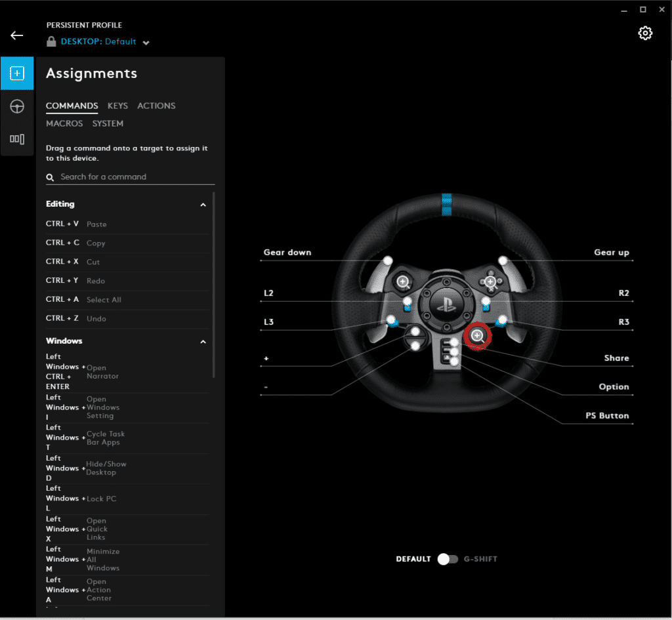This screenshot has height=620, width=672.
Task: Toggle the Default/G-Shift switch
Action: coord(448,559)
